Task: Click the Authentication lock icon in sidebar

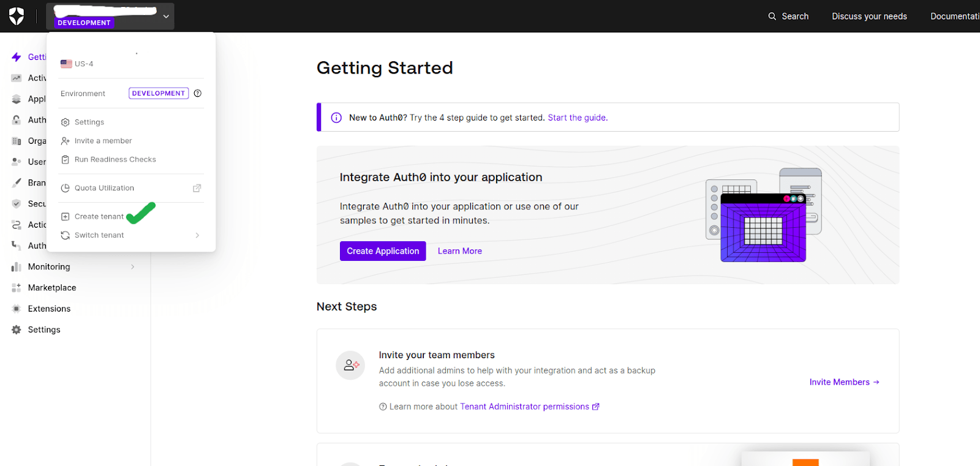Action: click(17, 120)
